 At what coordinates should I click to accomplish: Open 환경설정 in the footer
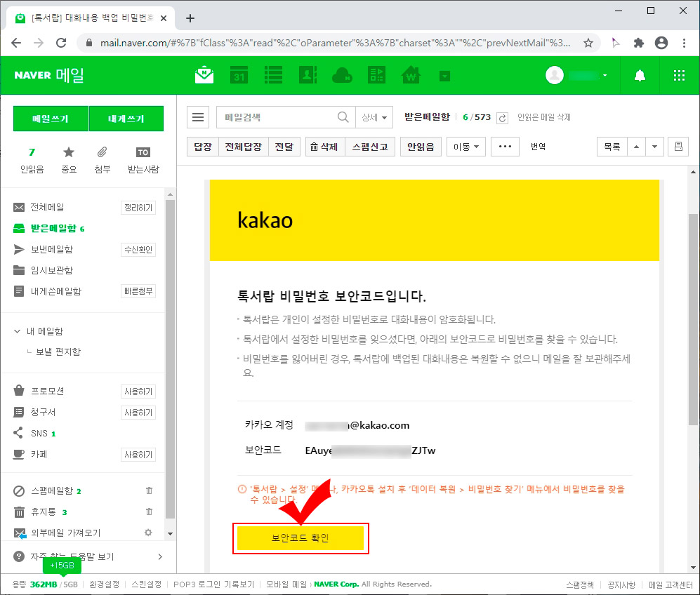[105, 584]
